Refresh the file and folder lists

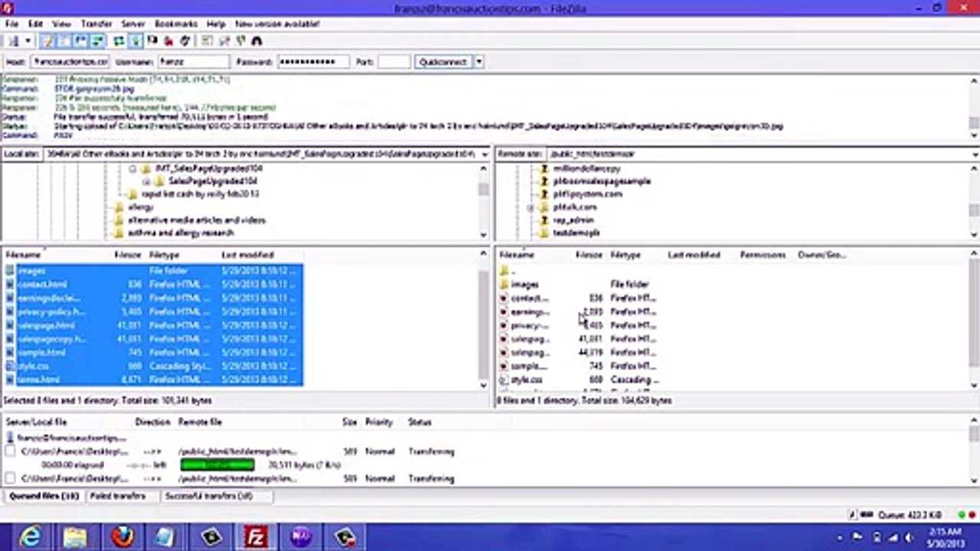tap(119, 41)
